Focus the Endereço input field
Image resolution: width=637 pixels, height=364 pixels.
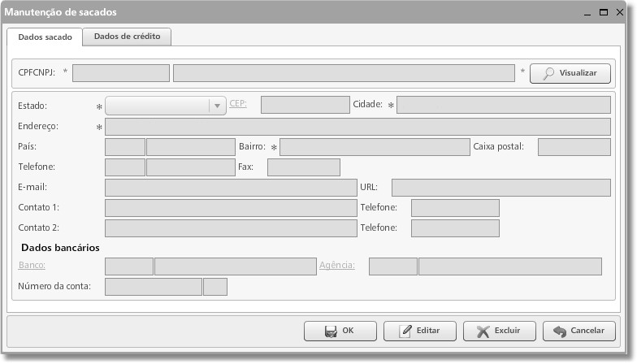pyautogui.click(x=357, y=127)
